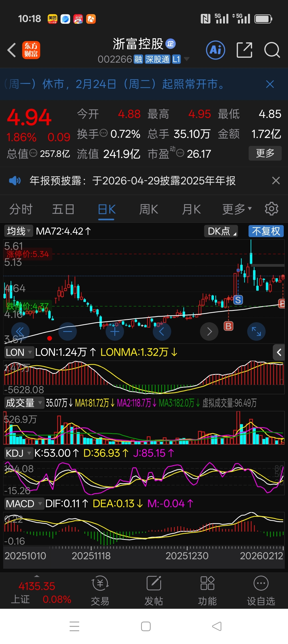Tap the 深股通 badge
This screenshot has width=288, height=644.
point(157,59)
